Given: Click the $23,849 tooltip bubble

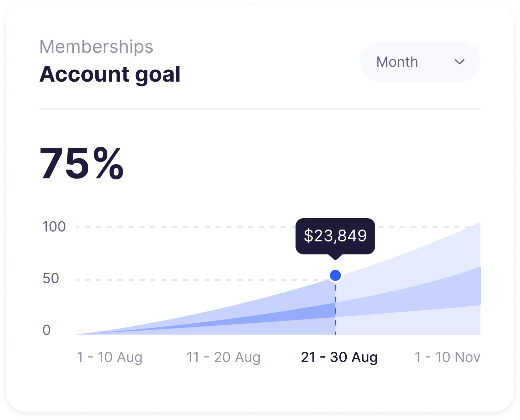Looking at the screenshot, I should [335, 236].
